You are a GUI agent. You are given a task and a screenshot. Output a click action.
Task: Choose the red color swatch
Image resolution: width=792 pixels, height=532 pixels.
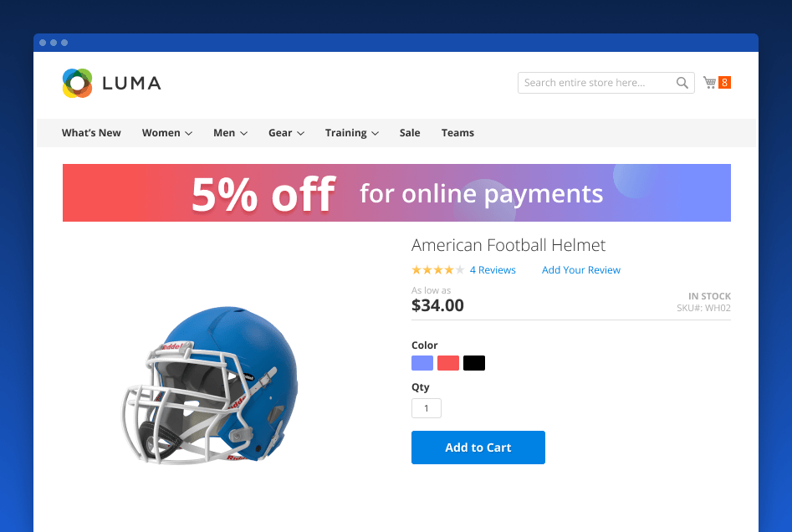pos(448,363)
